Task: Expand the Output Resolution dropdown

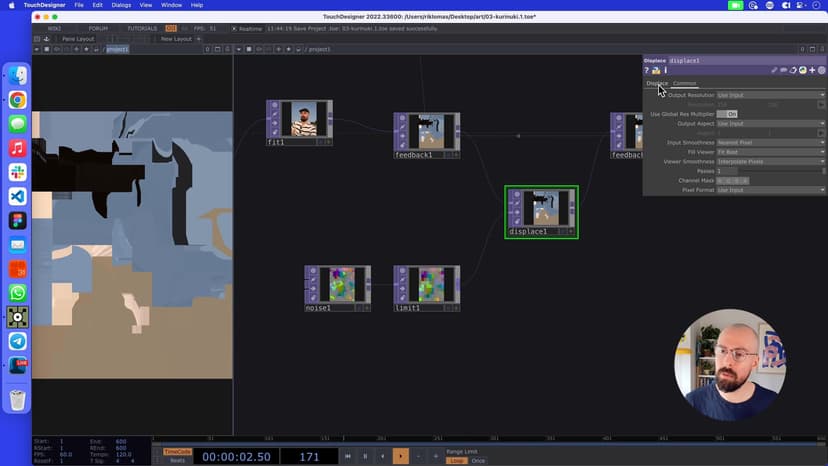Action: [x=770, y=95]
